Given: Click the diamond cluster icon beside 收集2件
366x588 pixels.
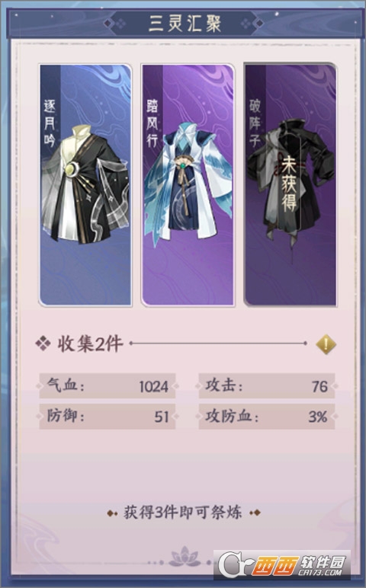Looking at the screenshot, I should [x=43, y=344].
